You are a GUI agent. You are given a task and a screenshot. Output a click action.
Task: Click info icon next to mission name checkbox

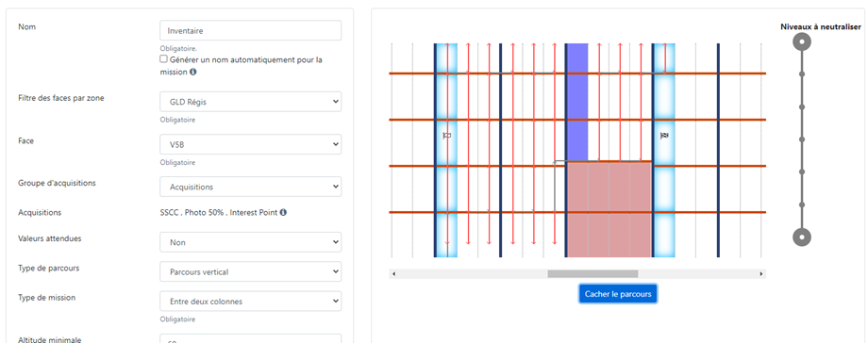pyautogui.click(x=192, y=72)
